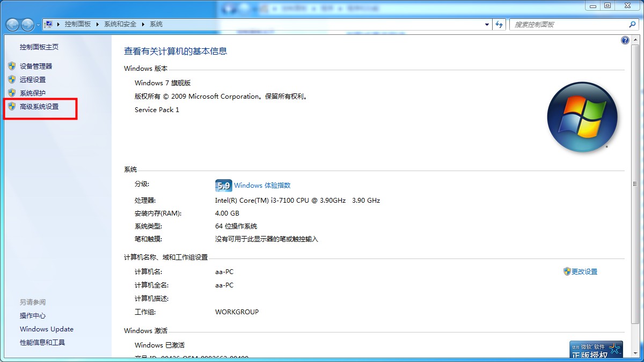Click 更改设置 link for computer name
The width and height of the screenshot is (644, 362).
(584, 272)
